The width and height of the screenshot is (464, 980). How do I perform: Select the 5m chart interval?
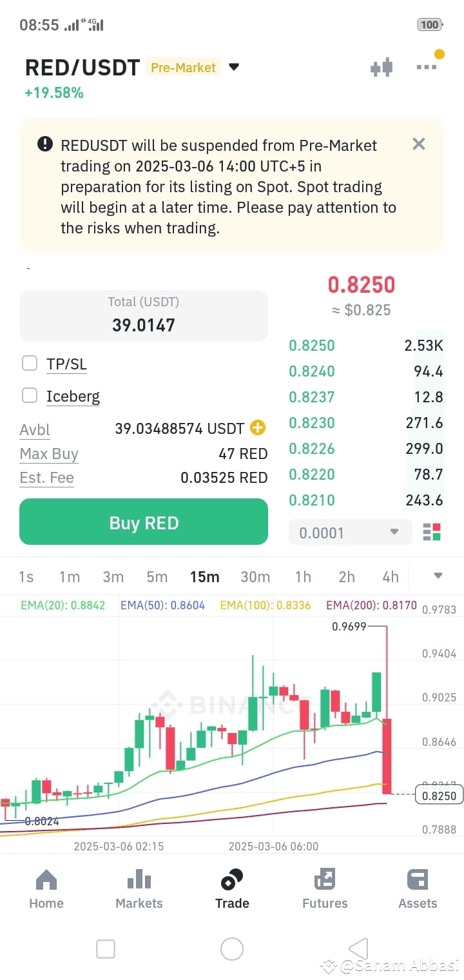(157, 576)
